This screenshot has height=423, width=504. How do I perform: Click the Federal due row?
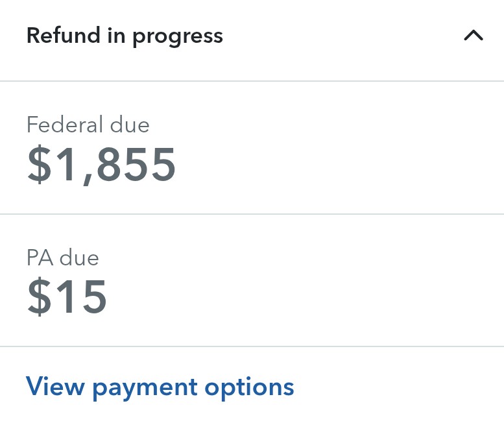coord(252,148)
